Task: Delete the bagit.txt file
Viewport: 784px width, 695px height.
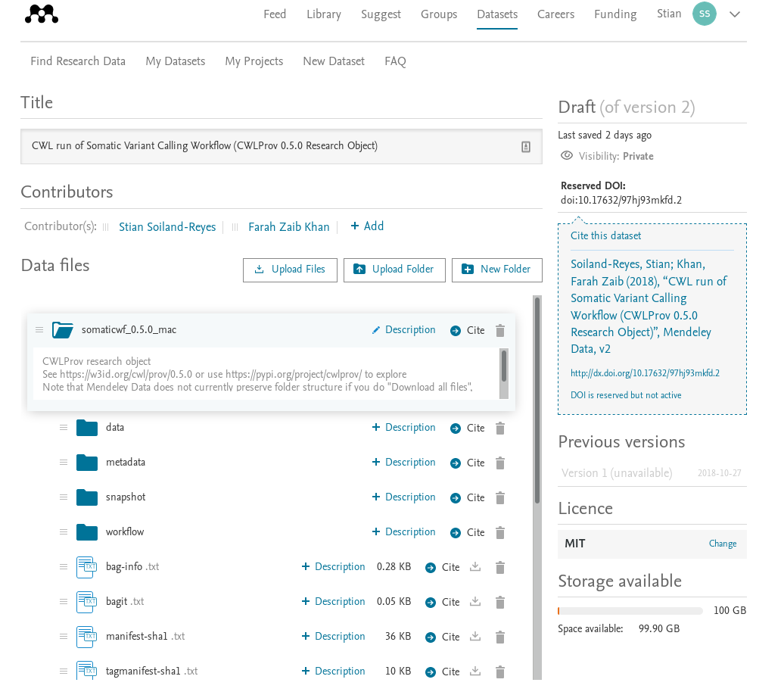Action: [x=500, y=602]
